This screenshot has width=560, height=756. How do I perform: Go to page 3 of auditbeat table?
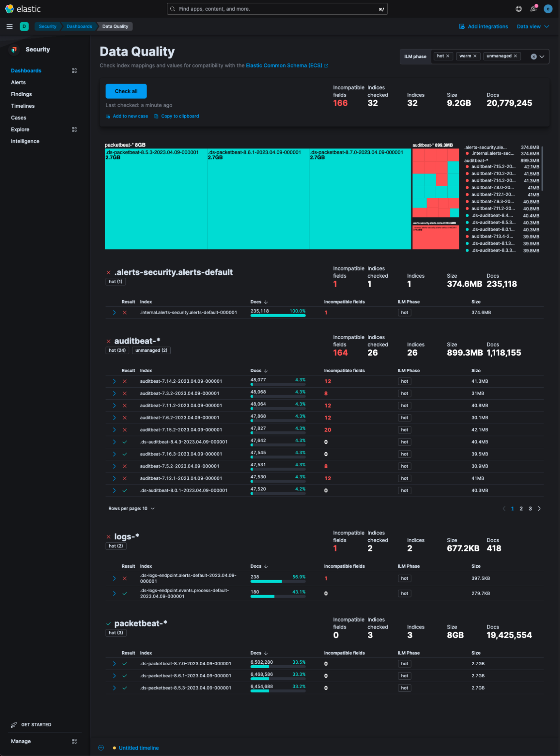point(530,509)
